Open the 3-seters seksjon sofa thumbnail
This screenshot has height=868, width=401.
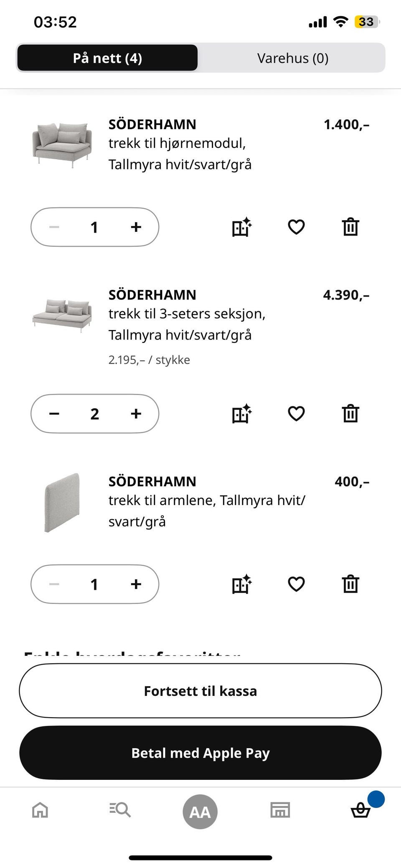point(62,315)
